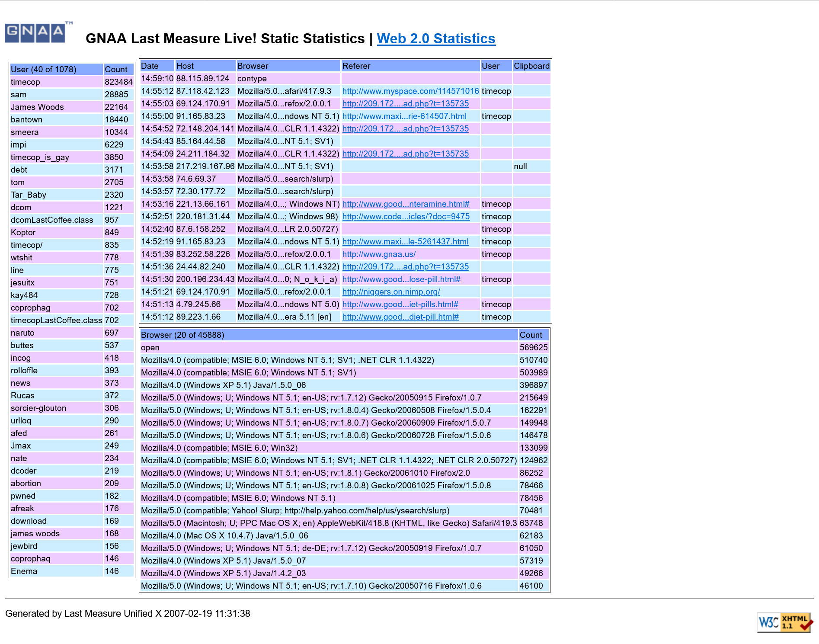The width and height of the screenshot is (819, 644).
Task: Open the good...diet-pill.html# referer link
Action: pos(400,317)
